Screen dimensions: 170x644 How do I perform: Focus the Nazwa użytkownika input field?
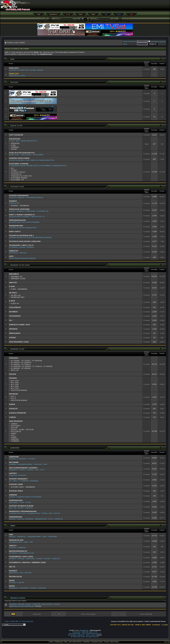pos(142,42)
